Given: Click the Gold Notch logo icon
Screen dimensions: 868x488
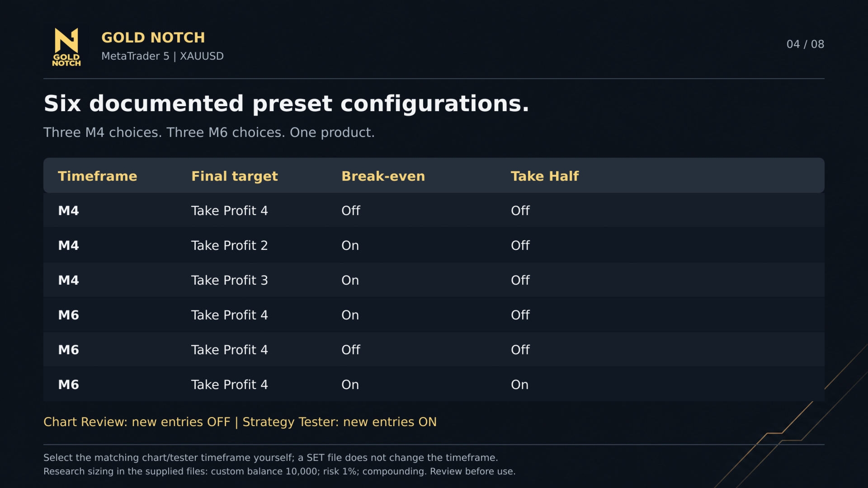Looking at the screenshot, I should click(x=66, y=47).
